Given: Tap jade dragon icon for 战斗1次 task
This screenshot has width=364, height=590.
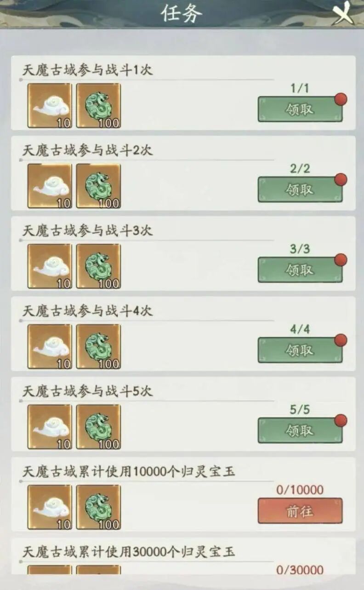Looking at the screenshot, I should (x=98, y=105).
